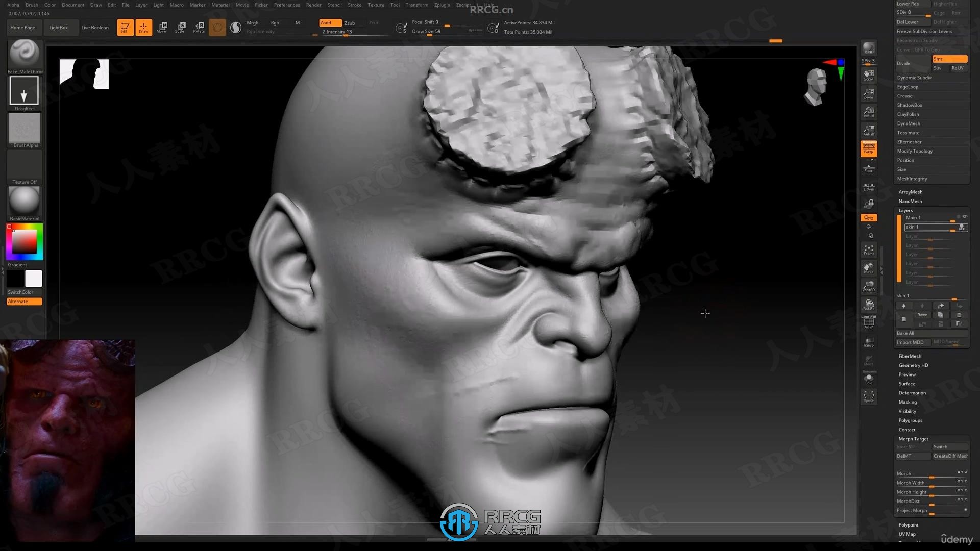This screenshot has height=551, width=980.
Task: Click the duplicate layer icon
Action: pyautogui.click(x=940, y=315)
